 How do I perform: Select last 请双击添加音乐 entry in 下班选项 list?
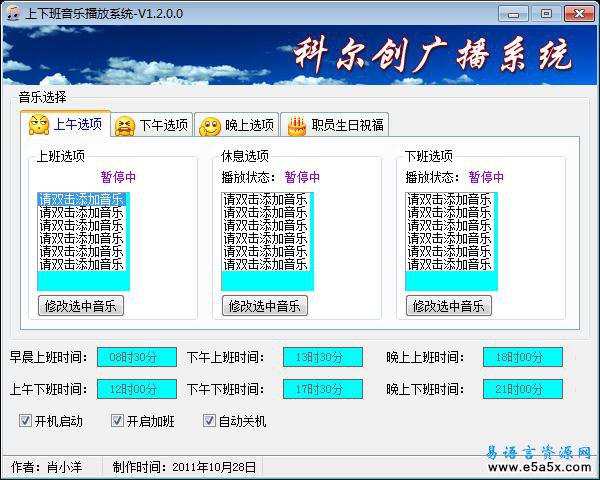(450, 264)
